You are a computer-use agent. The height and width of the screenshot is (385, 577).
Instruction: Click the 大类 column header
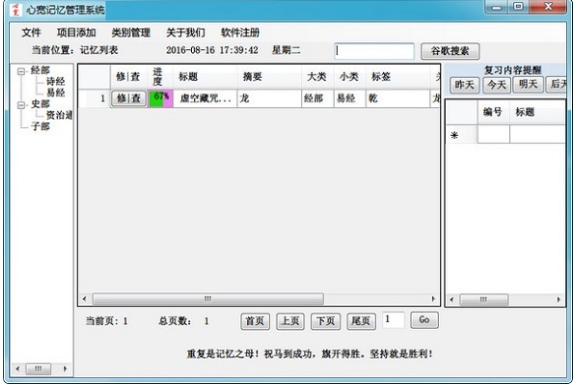tap(318, 77)
